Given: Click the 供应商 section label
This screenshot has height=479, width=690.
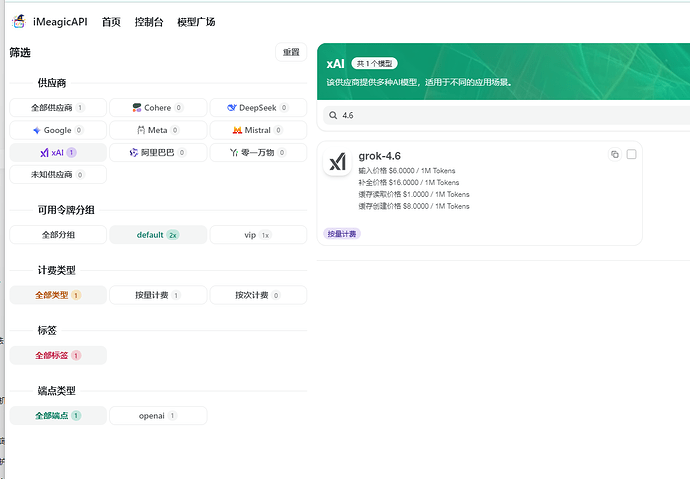Looking at the screenshot, I should (x=52, y=83).
